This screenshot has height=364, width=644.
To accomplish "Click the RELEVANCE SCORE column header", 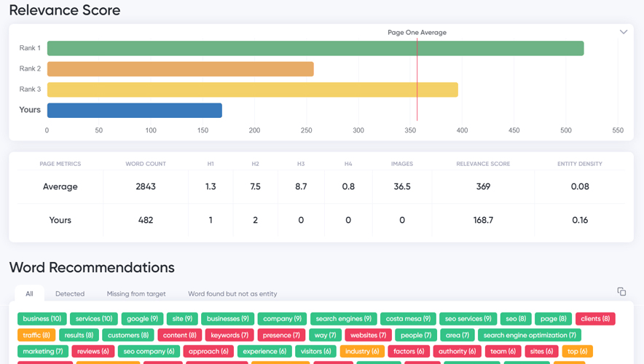I will pos(483,164).
